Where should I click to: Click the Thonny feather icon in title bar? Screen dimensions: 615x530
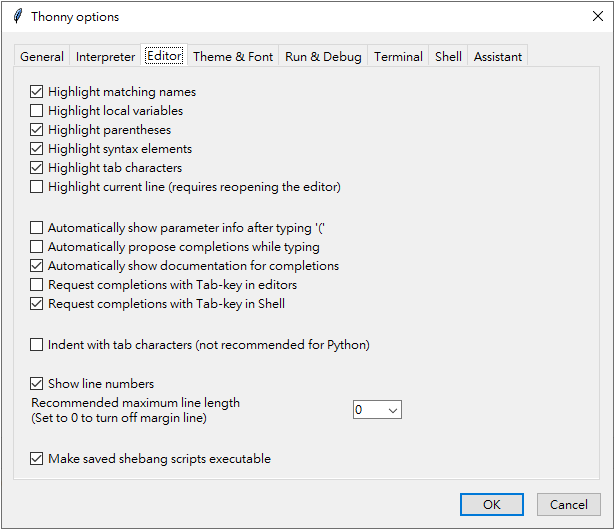pos(18,16)
